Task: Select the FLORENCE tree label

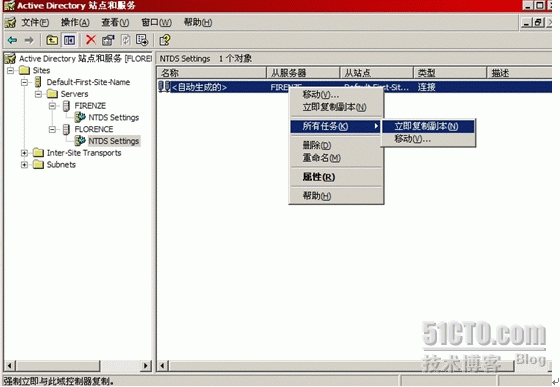Action: pos(94,129)
